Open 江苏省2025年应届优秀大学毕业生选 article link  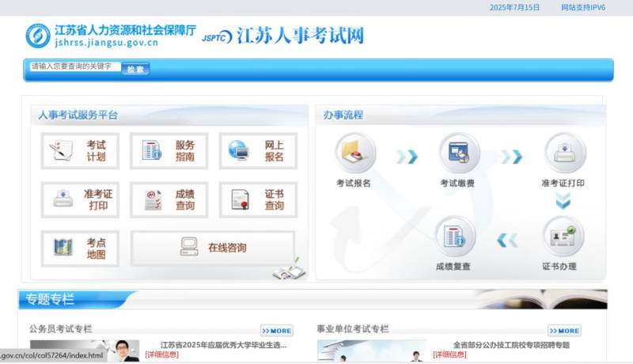pyautogui.click(x=223, y=345)
